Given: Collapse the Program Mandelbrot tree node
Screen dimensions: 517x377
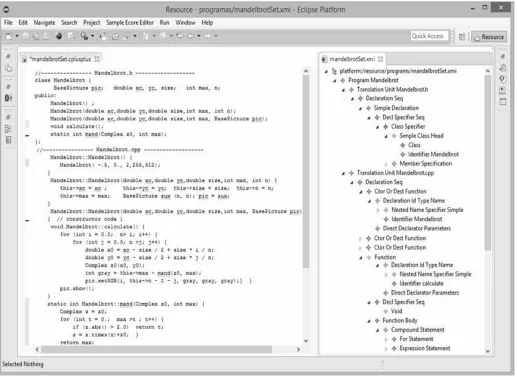Looking at the screenshot, I should coord(335,81).
